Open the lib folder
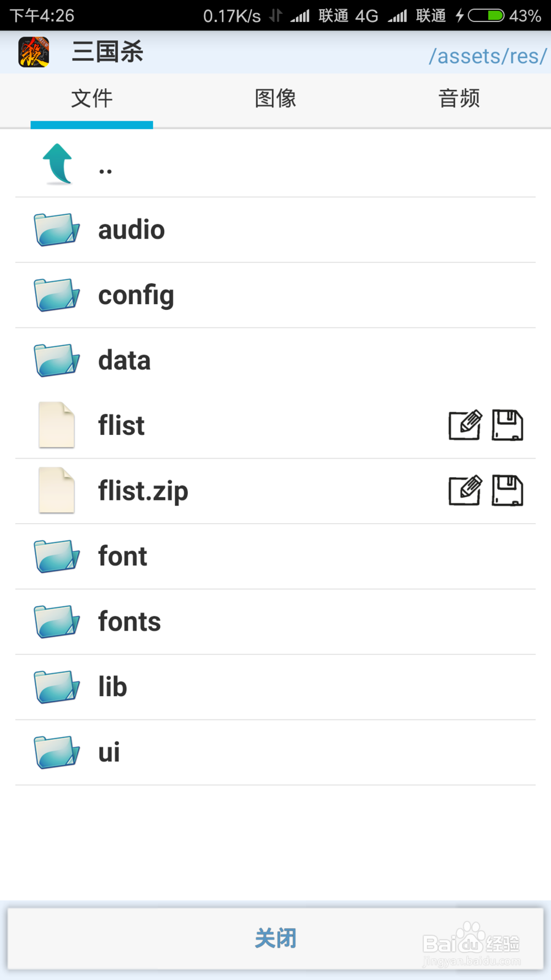Screen dimensions: 551x980 (275, 687)
